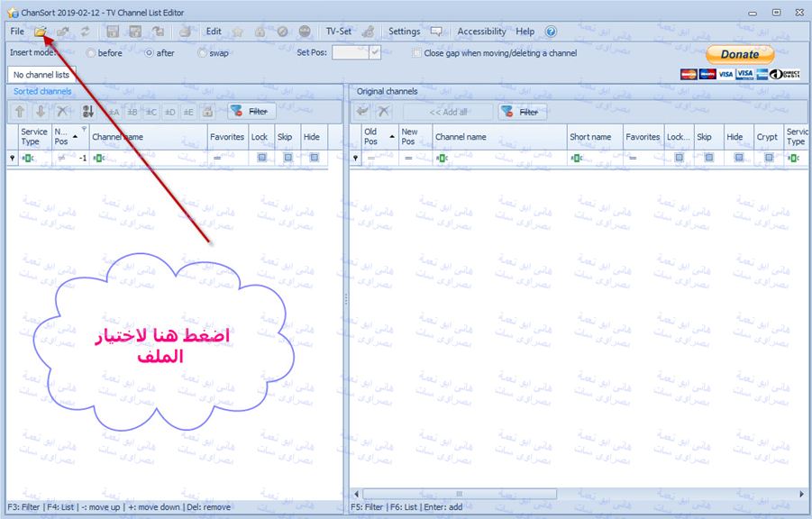Select the 'after' insert mode
The height and width of the screenshot is (519, 812).
point(149,53)
